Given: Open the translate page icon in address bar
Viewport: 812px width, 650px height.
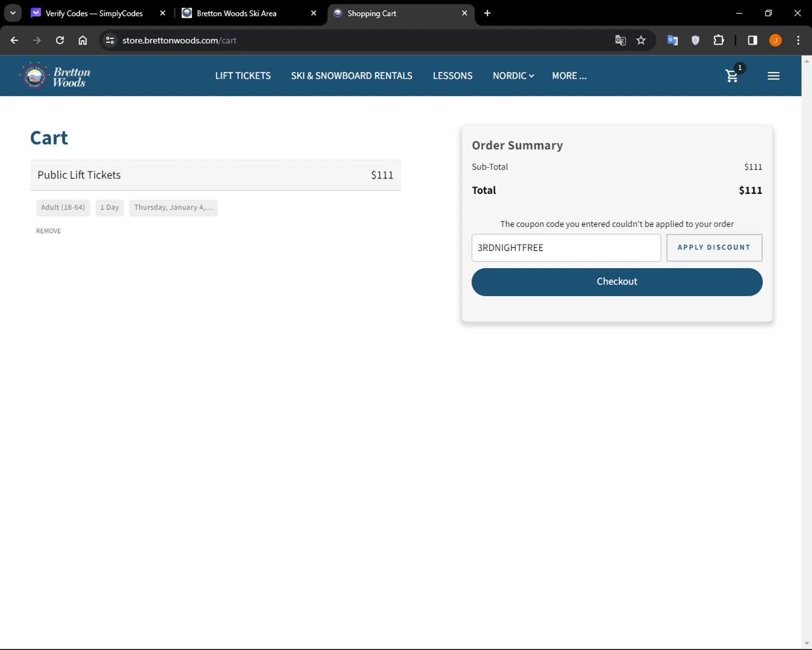Looking at the screenshot, I should click(x=620, y=40).
